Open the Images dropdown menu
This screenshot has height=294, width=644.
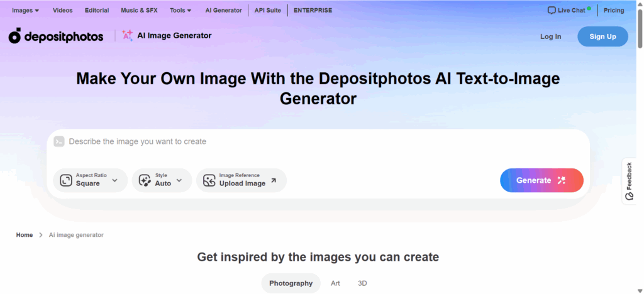(x=26, y=10)
